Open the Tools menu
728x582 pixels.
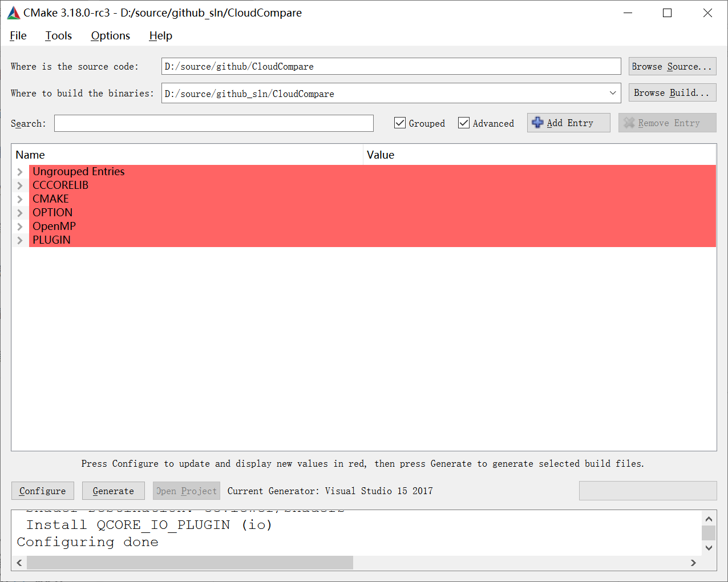[x=58, y=35]
